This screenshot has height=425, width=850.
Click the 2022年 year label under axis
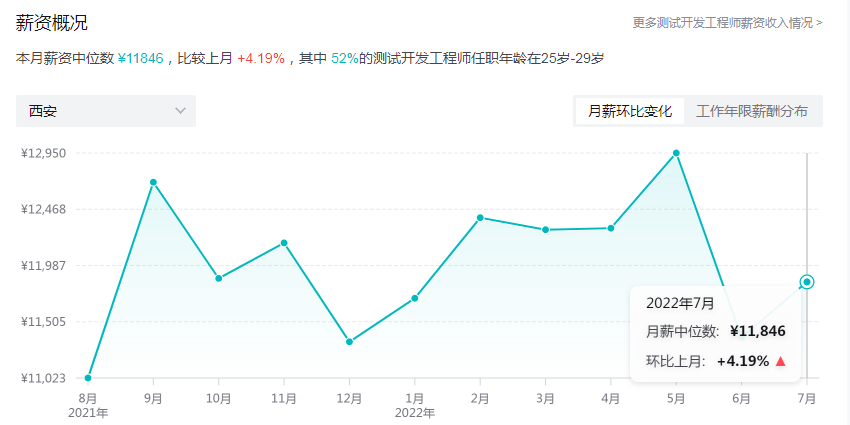pos(415,414)
